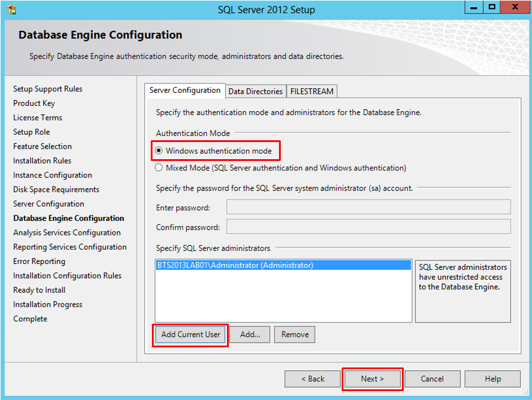Go back with the Back button
This screenshot has height=400, width=532.
(x=313, y=379)
